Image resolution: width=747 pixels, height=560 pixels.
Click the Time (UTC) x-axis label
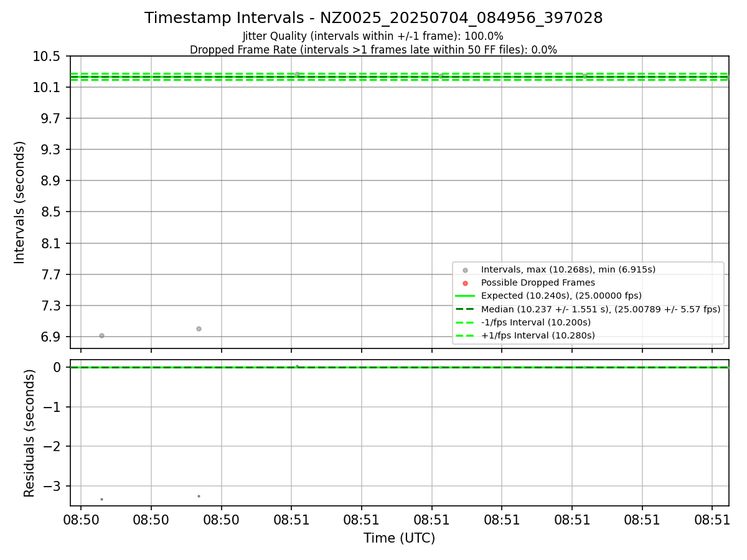[x=400, y=538]
